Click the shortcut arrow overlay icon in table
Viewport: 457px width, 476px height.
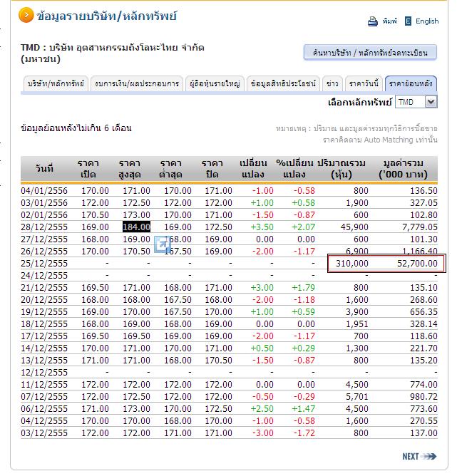[163, 244]
